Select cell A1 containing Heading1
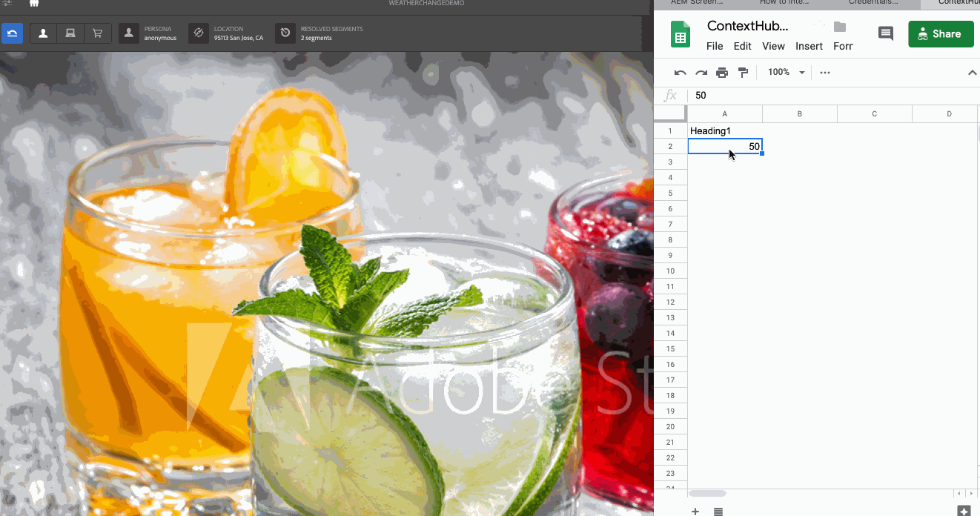Viewport: 980px width, 516px height. [725, 131]
